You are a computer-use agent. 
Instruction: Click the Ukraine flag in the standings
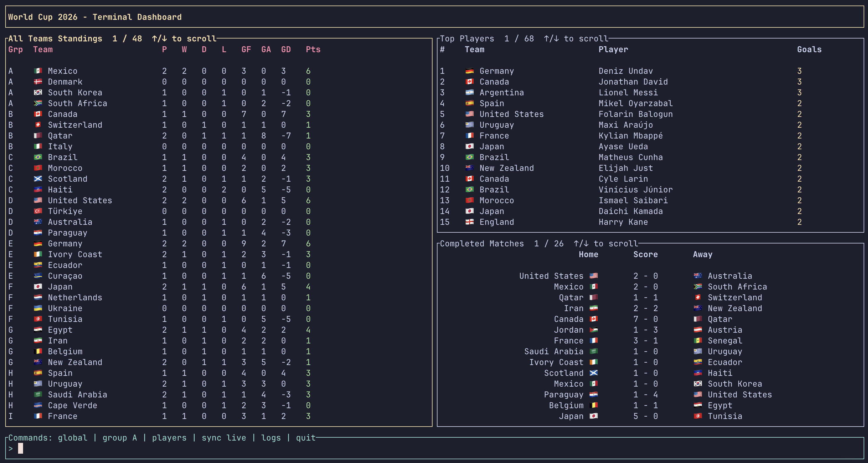click(x=38, y=308)
